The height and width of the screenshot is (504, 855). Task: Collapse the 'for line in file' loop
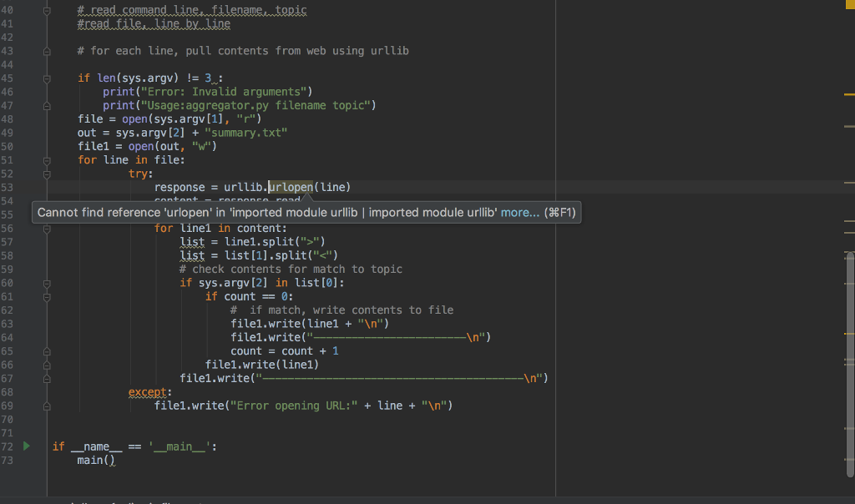(x=47, y=161)
